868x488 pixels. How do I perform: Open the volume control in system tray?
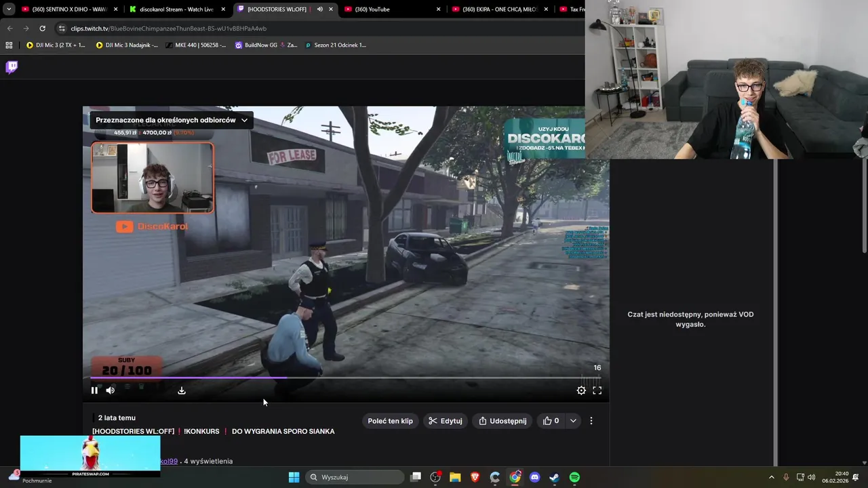click(811, 477)
